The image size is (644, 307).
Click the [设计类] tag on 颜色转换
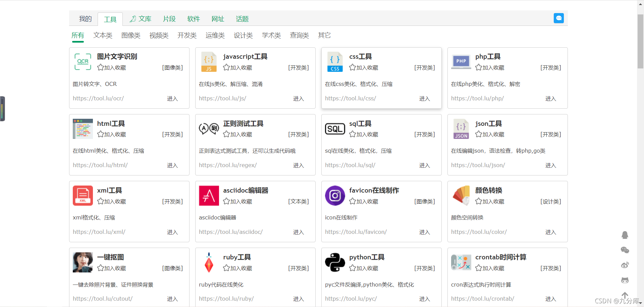[x=551, y=201]
